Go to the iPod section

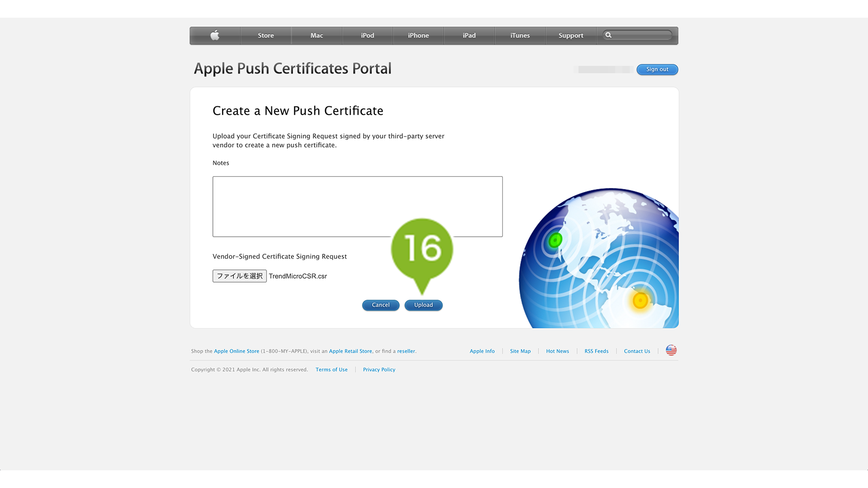pyautogui.click(x=367, y=36)
